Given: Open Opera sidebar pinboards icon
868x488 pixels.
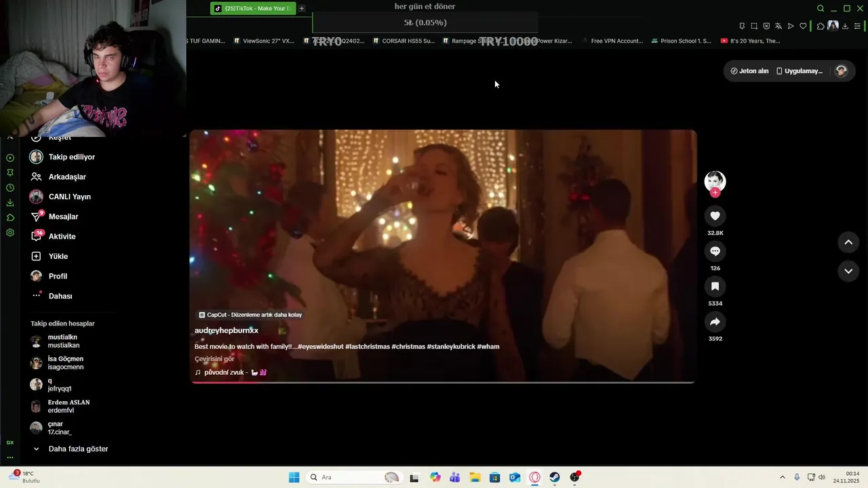Looking at the screenshot, I should pyautogui.click(x=10, y=173).
